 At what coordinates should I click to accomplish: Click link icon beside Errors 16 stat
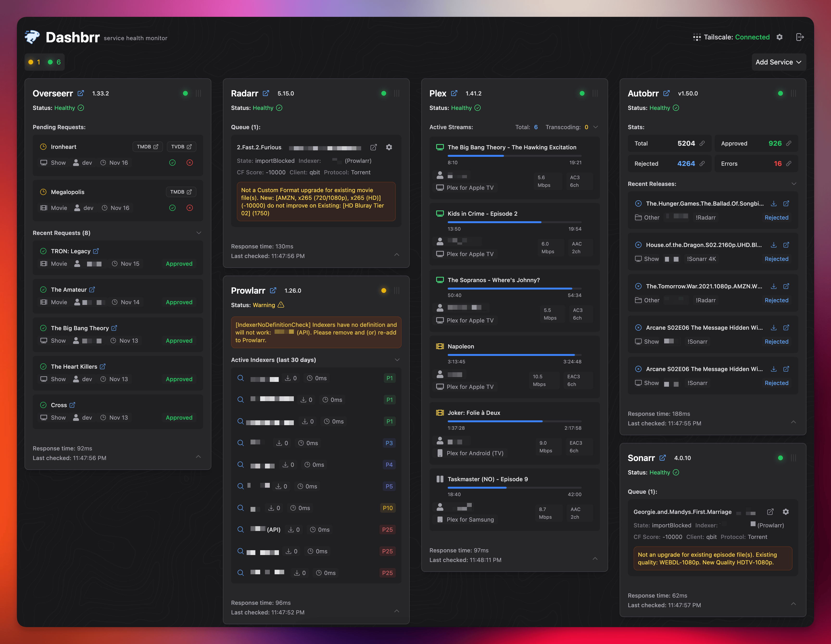point(789,164)
